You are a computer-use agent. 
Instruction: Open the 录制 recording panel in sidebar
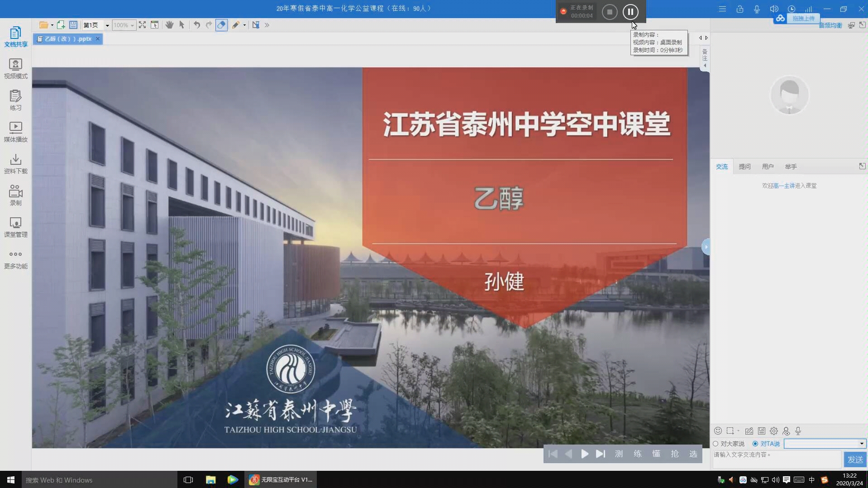[15, 196]
